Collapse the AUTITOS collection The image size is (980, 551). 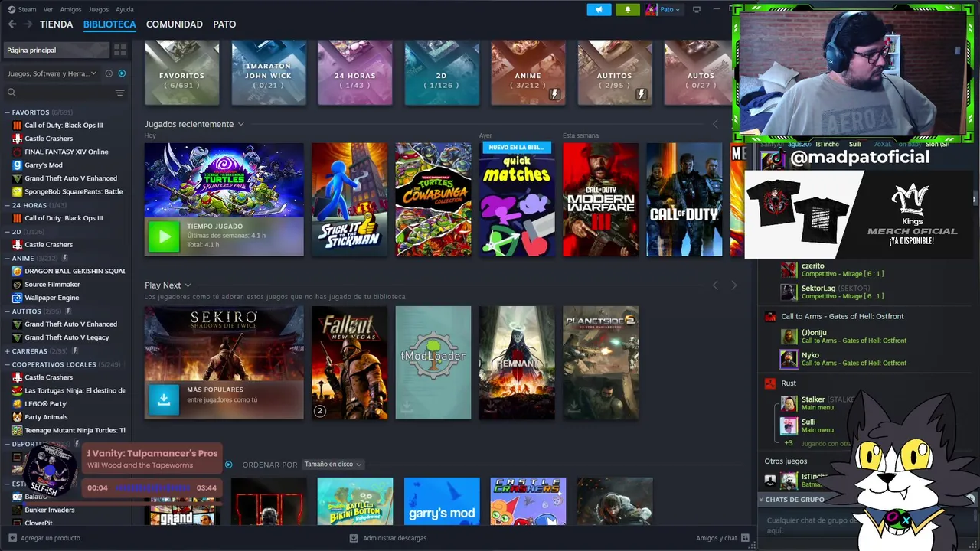(x=7, y=311)
